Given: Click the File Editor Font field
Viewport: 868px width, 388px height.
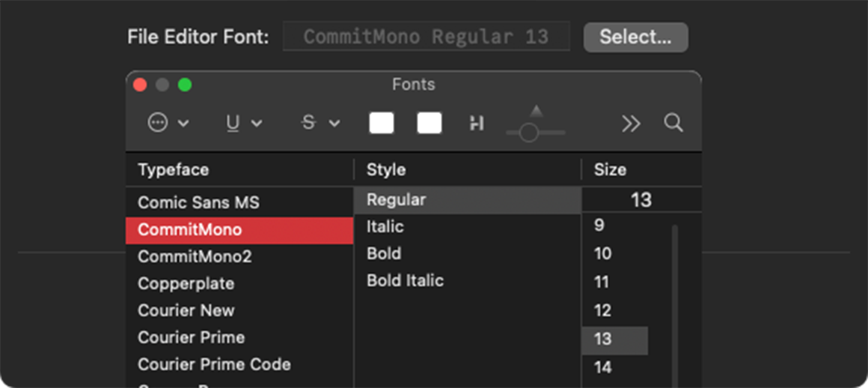Looking at the screenshot, I should [427, 37].
